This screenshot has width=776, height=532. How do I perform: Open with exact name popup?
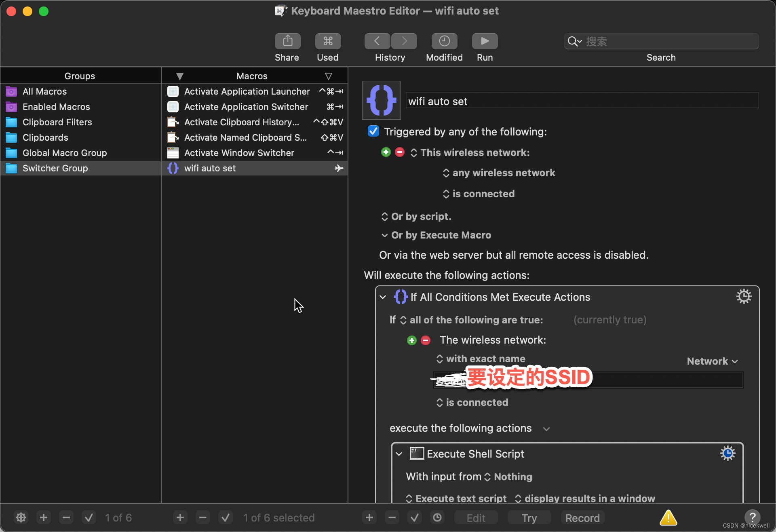(x=481, y=359)
